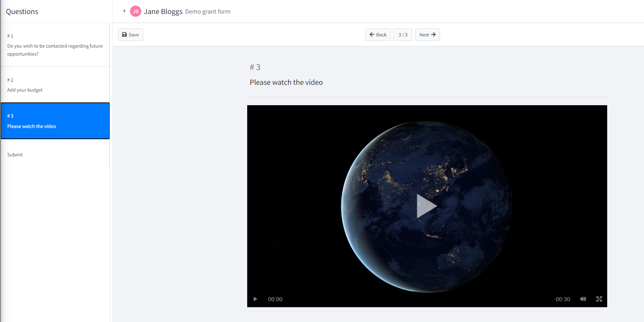Mute the video with the speaker icon
The height and width of the screenshot is (322, 644).
583,299
